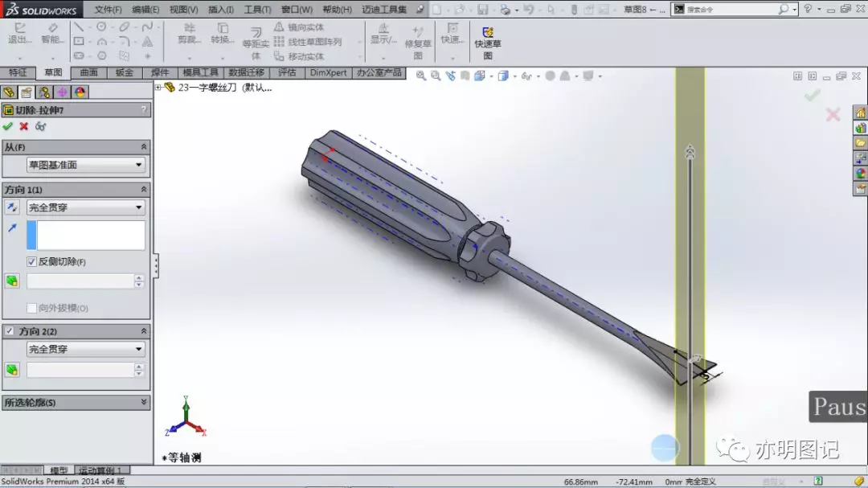Open the DisplayManager tab icon
868x488 pixels.
coord(80,92)
